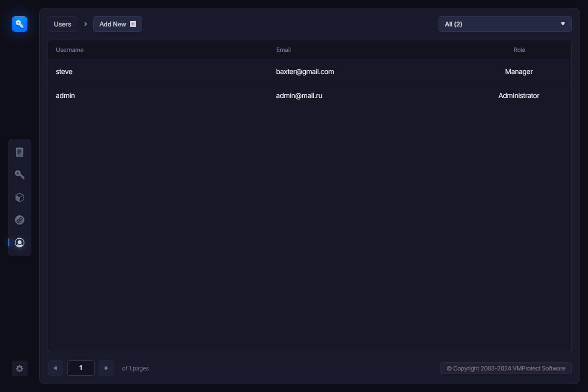The height and width of the screenshot is (392, 588).
Task: Click the dropdown arrow beside All (2)
Action: coord(563,24)
